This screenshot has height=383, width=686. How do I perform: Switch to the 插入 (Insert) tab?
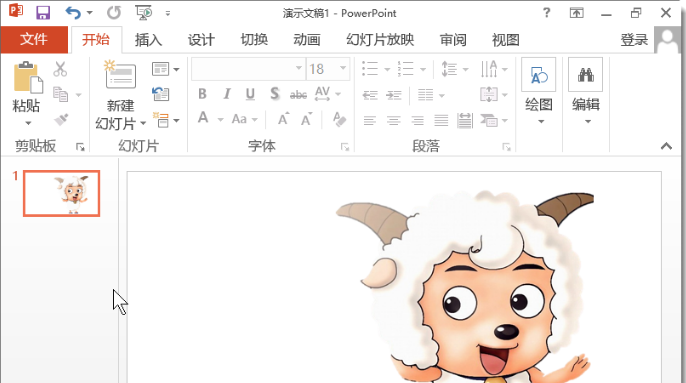tap(148, 40)
